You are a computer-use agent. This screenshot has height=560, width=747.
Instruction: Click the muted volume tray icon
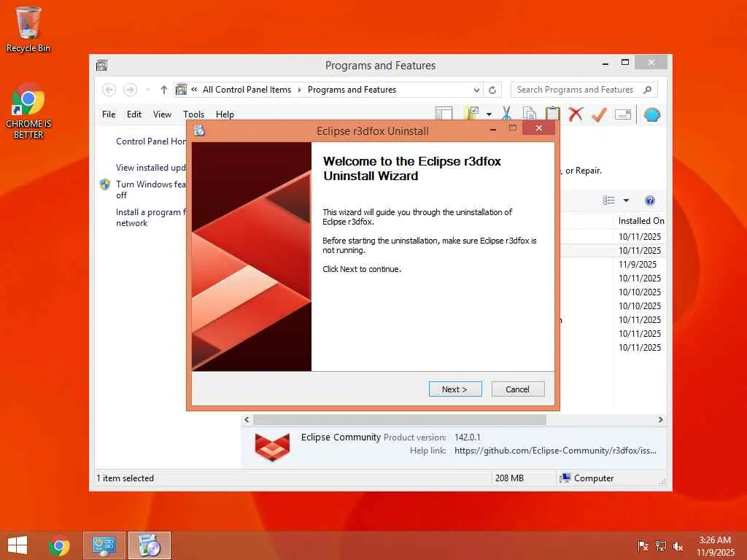tap(678, 546)
